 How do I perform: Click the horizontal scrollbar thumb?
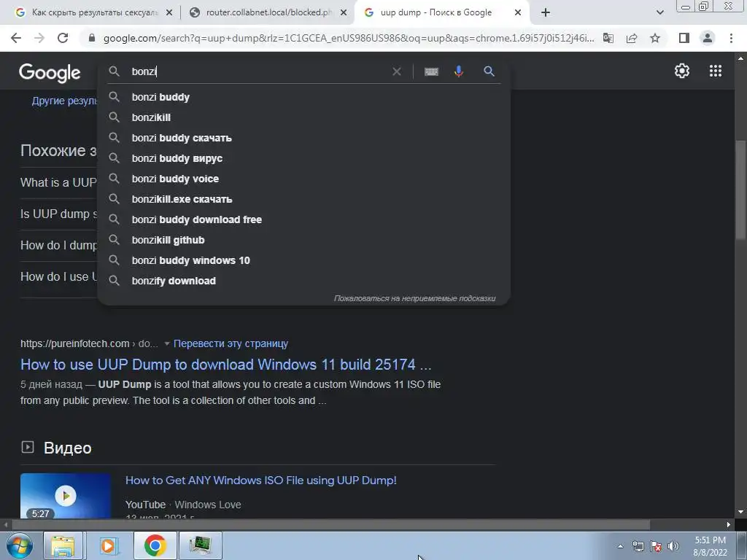(x=330, y=525)
